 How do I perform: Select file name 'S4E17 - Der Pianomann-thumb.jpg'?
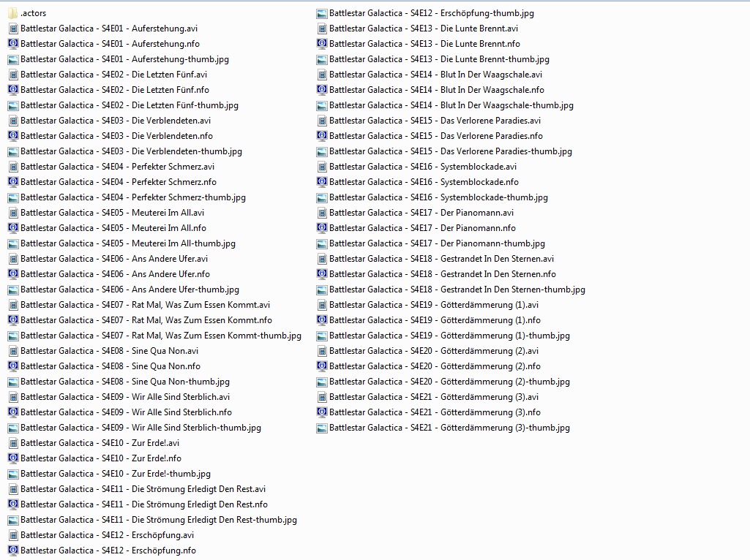(x=437, y=243)
